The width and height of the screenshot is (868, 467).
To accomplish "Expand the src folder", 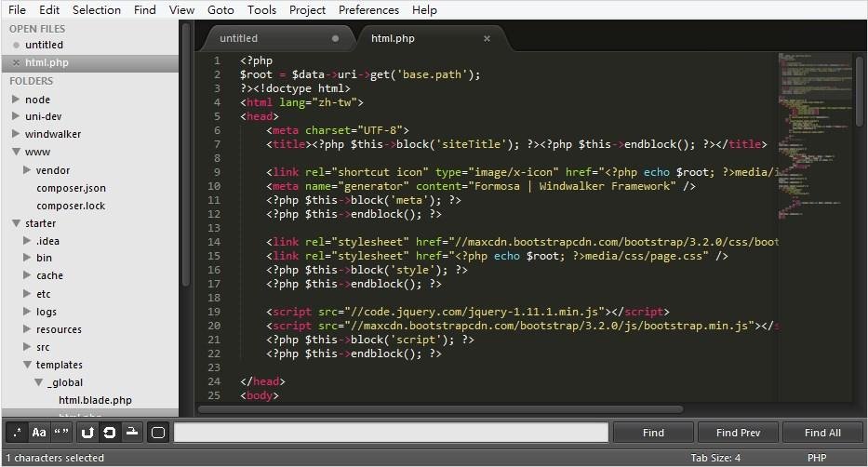I will coord(27,347).
